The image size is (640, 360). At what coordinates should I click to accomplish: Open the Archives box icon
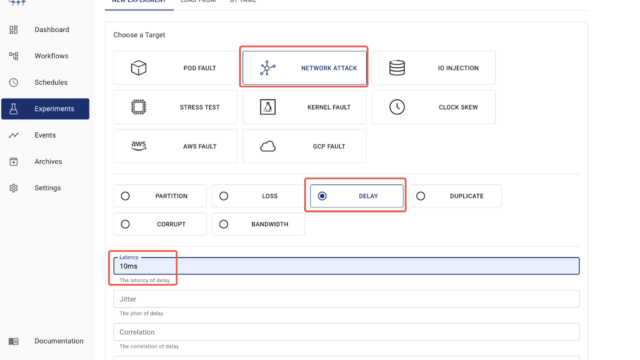13,162
